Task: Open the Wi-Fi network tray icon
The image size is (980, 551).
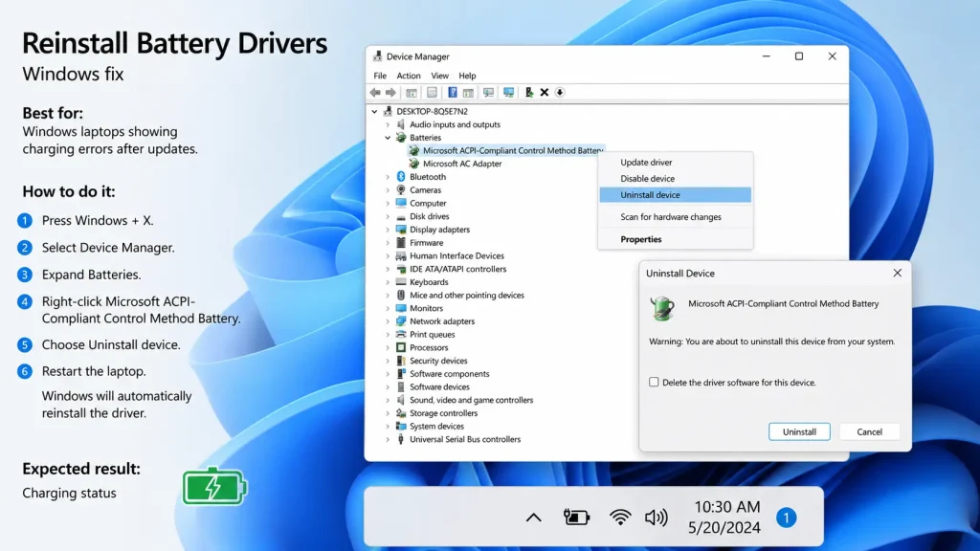Action: click(x=620, y=518)
